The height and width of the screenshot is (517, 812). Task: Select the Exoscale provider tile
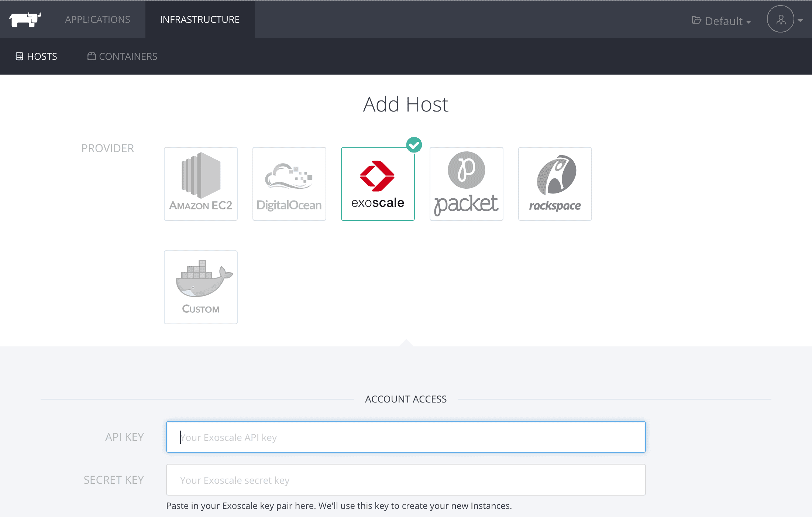click(x=378, y=184)
